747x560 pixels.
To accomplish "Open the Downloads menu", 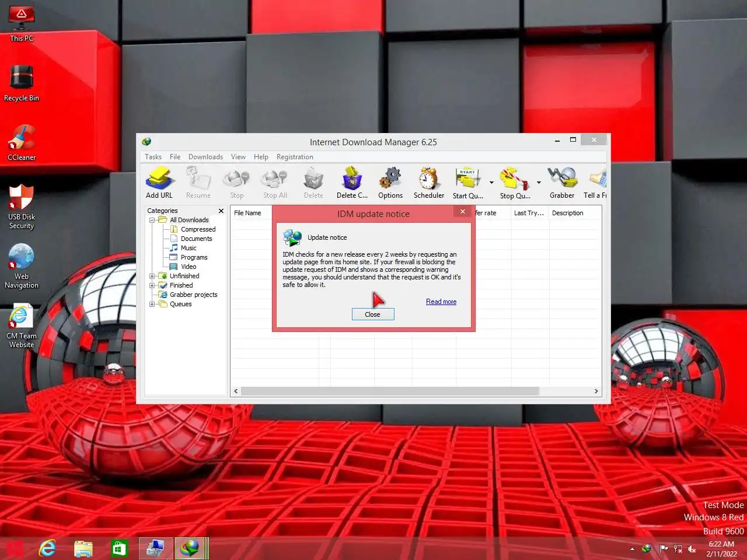I will (x=205, y=157).
